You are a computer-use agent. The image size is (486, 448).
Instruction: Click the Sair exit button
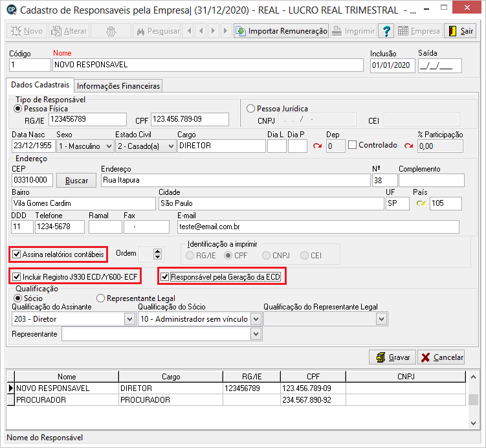pyautogui.click(x=460, y=31)
